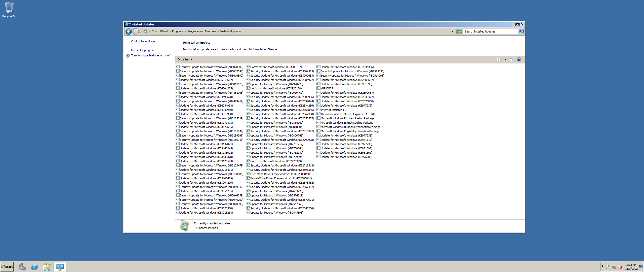This screenshot has height=272, width=644.
Task: Open the view options dropdown arrow
Action: [505, 59]
